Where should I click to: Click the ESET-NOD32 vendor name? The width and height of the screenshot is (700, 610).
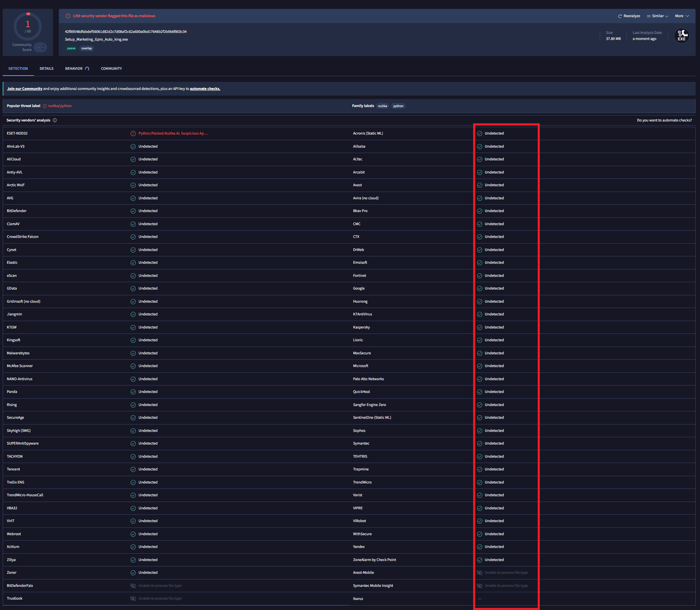pyautogui.click(x=17, y=133)
